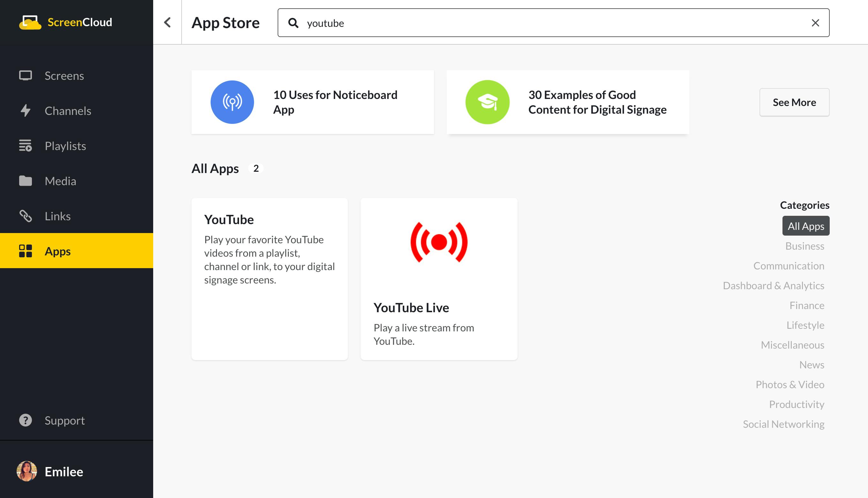The width and height of the screenshot is (868, 498).
Task: Select the Playlists menu item
Action: (77, 146)
